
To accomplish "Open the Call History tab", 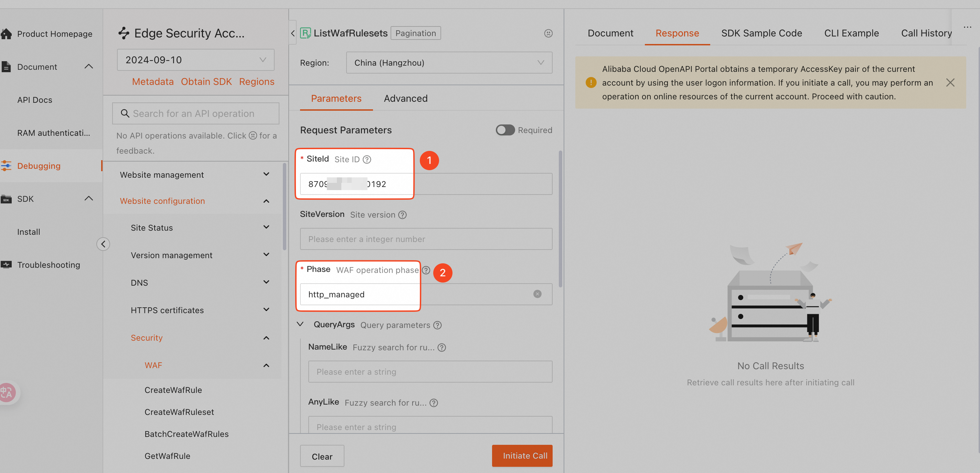I will [926, 33].
